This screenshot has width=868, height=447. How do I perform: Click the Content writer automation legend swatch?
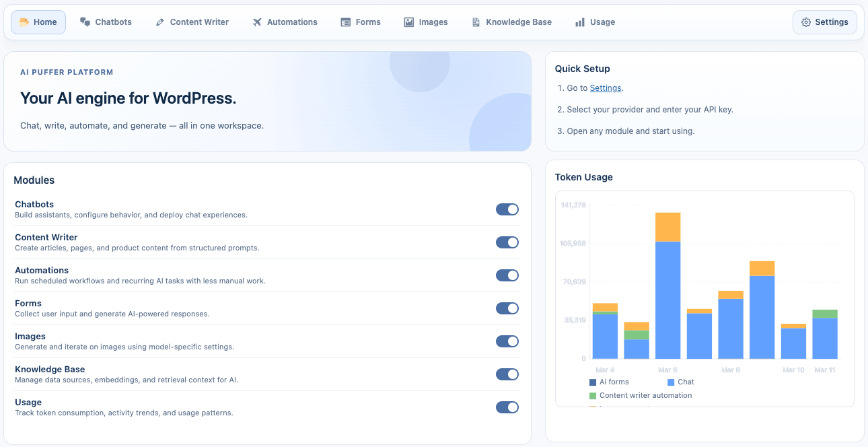click(x=593, y=395)
